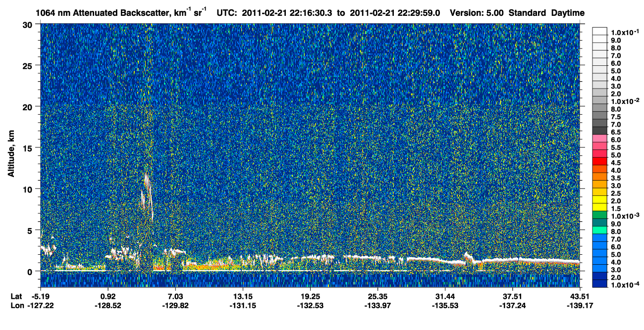Click latitude value "37.51"
The width and height of the screenshot is (644, 330).
(512, 296)
